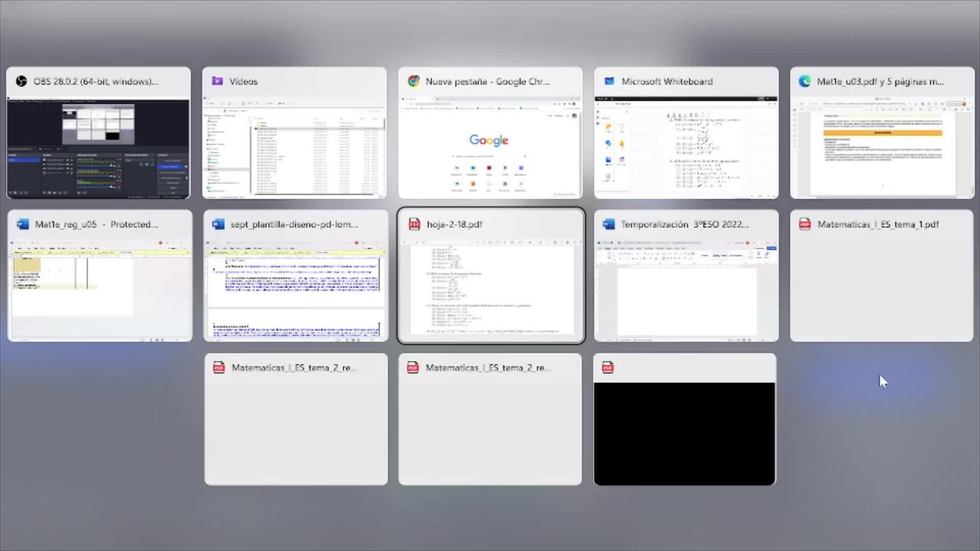Viewport: 980px width, 551px height.
Task: Open the Microsoft Whiteboard window preview
Action: click(x=686, y=148)
